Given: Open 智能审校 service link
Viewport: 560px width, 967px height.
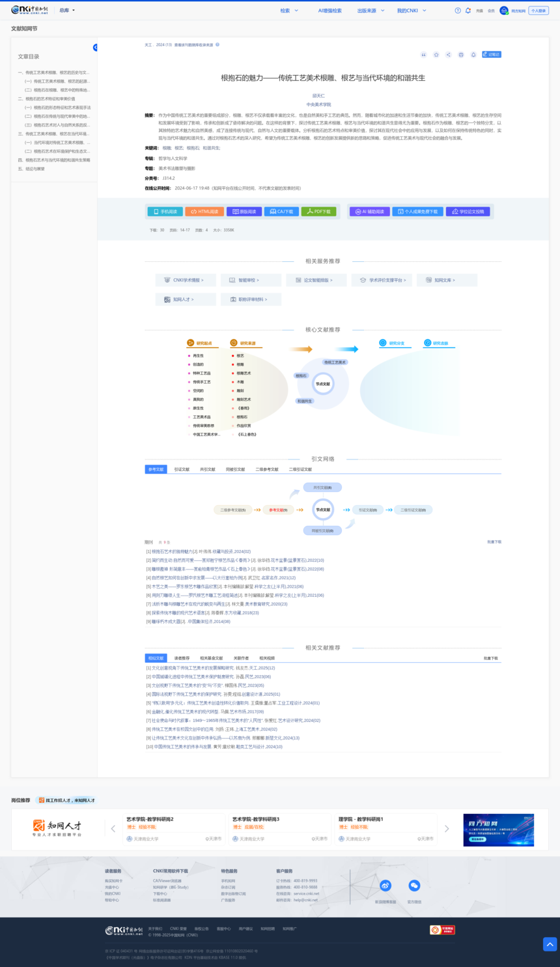Looking at the screenshot, I should 251,280.
